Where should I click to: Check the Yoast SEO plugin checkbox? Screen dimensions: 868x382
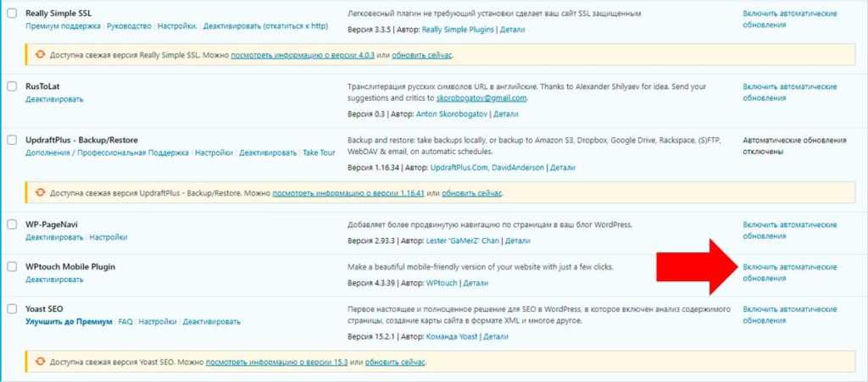coord(12,309)
